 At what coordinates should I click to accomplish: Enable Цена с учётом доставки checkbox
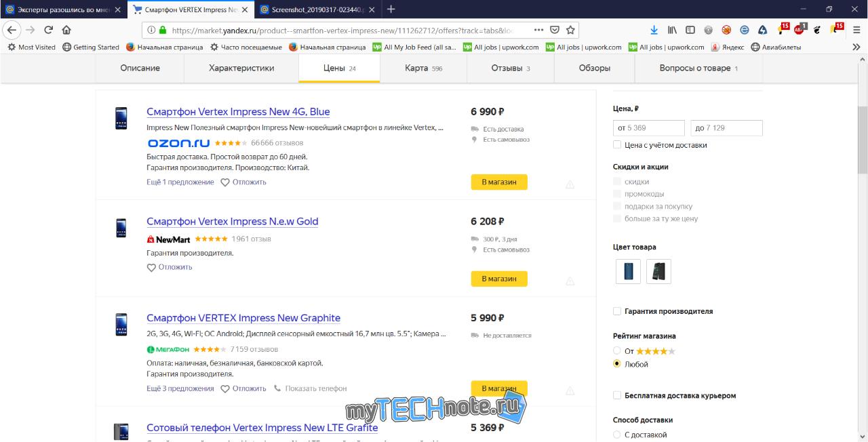(617, 145)
